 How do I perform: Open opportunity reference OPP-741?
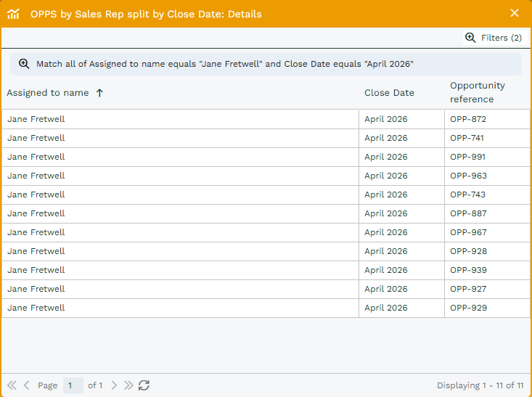(467, 138)
